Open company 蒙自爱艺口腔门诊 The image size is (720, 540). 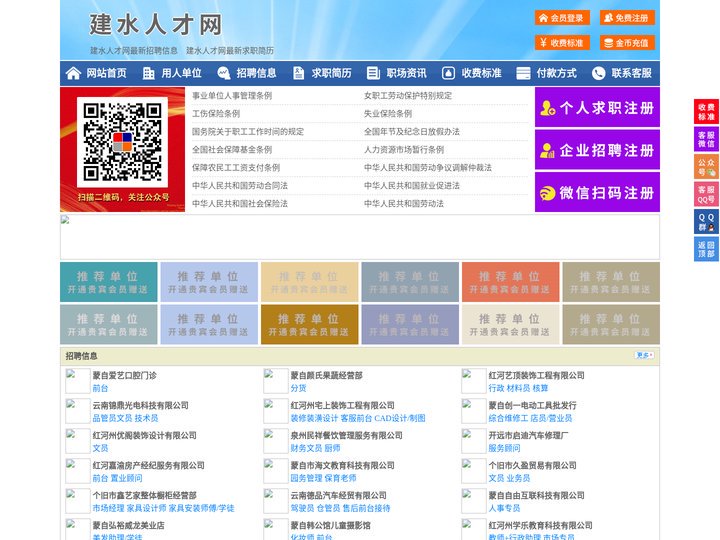coord(124,375)
